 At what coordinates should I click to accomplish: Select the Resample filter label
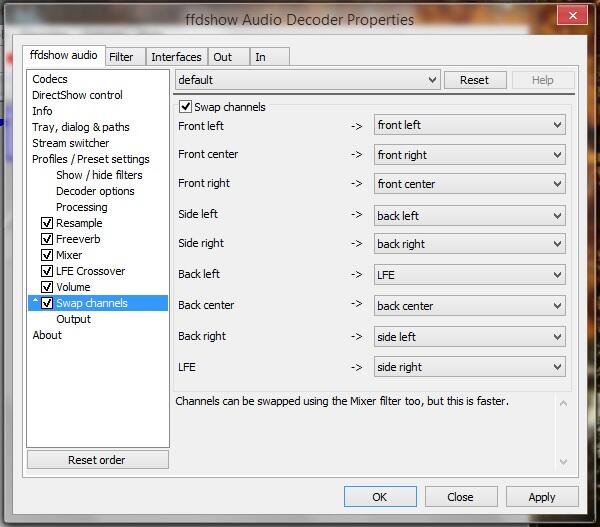tap(79, 223)
